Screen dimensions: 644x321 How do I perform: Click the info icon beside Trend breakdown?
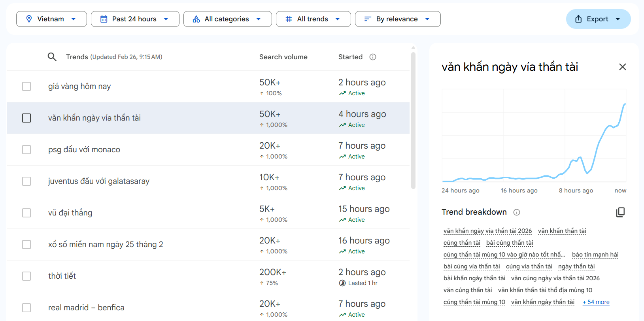point(517,212)
